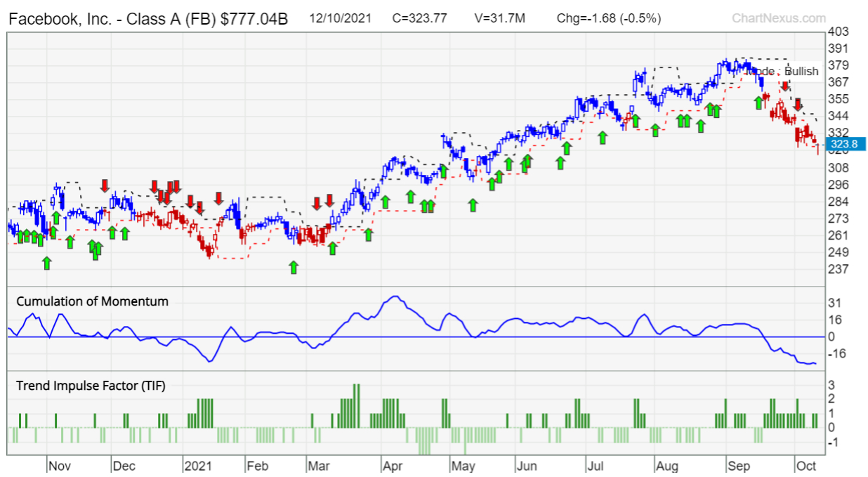868x477 pixels.
Task: Click the 261 price axis label
Action: 839,235
